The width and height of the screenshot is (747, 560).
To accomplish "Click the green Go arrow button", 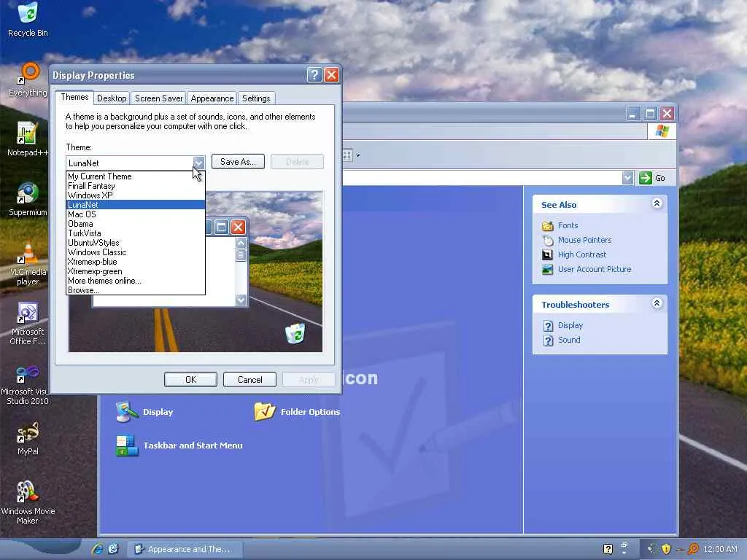I will (645, 178).
